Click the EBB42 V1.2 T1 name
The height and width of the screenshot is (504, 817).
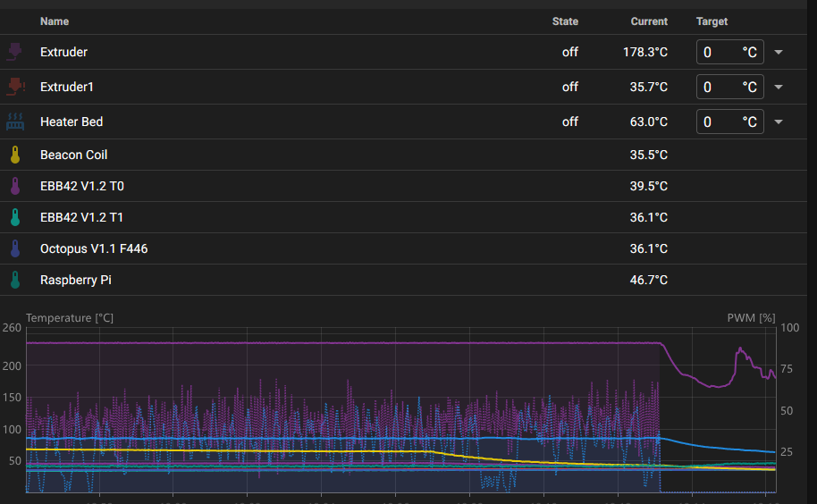(82, 217)
